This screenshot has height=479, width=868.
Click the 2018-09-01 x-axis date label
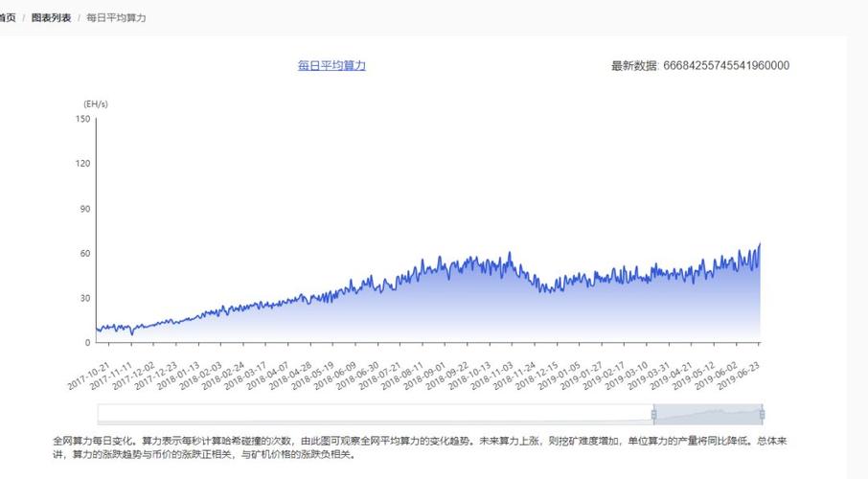tap(424, 376)
